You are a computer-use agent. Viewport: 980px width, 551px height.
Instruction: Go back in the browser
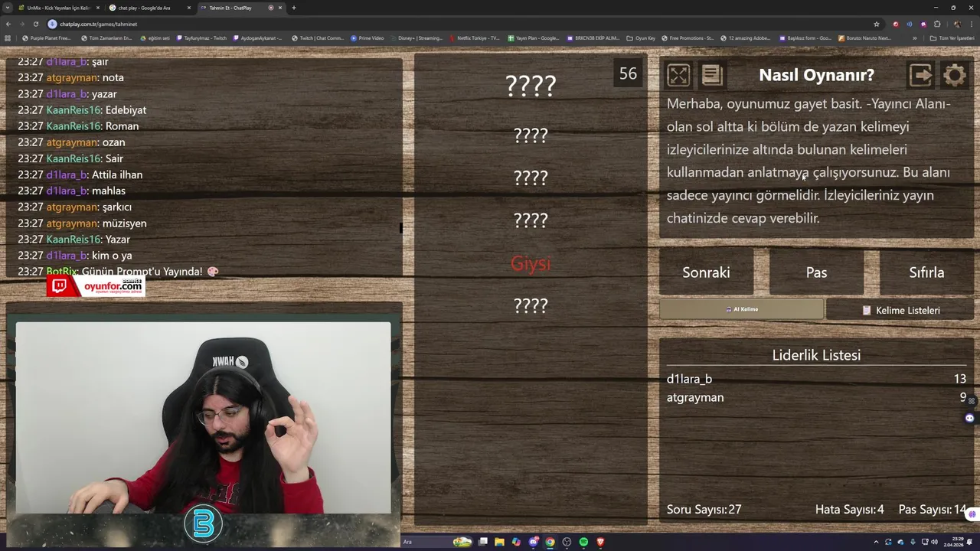[x=8, y=24]
